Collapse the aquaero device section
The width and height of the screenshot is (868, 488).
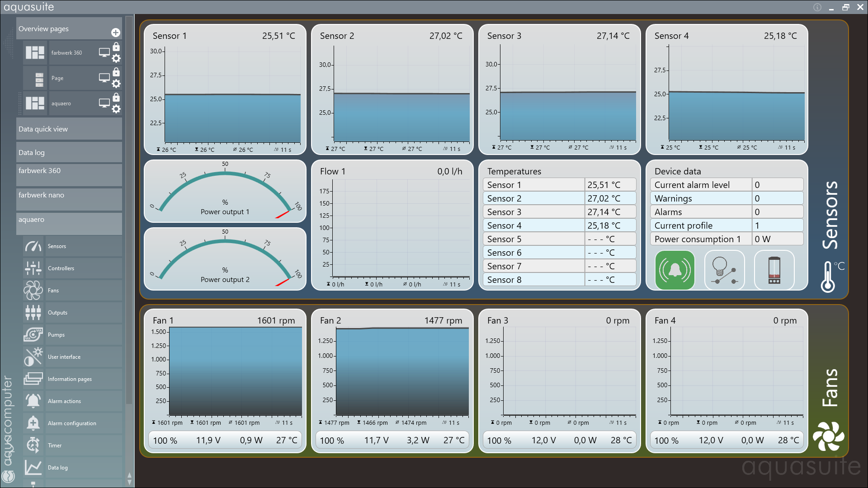(x=69, y=224)
